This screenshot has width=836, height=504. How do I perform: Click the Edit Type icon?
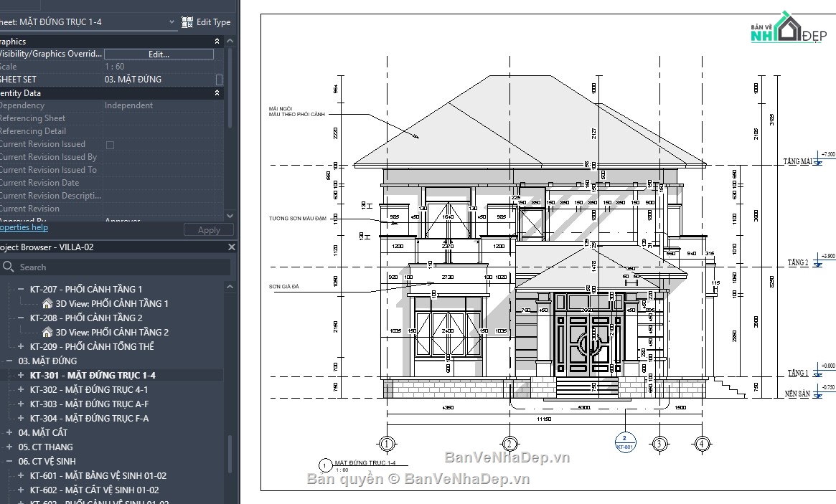[x=188, y=22]
